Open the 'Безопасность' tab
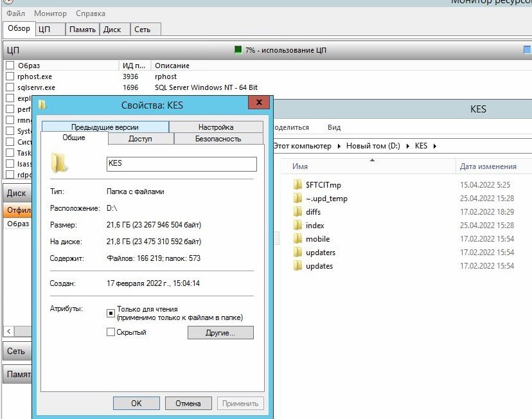 [218, 139]
